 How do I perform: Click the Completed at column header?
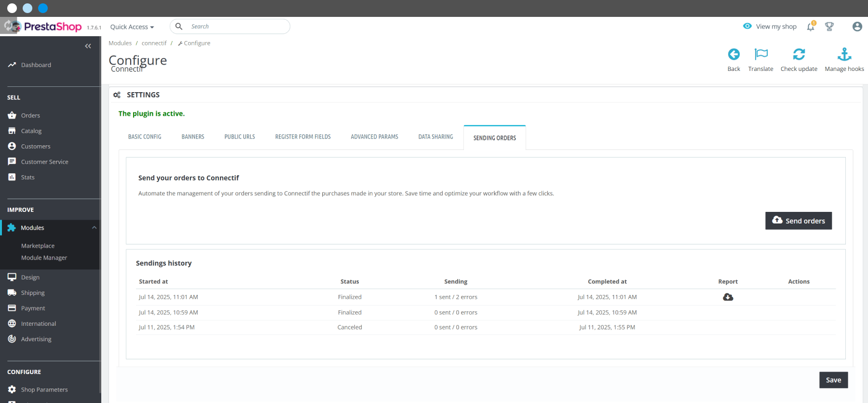(x=607, y=281)
